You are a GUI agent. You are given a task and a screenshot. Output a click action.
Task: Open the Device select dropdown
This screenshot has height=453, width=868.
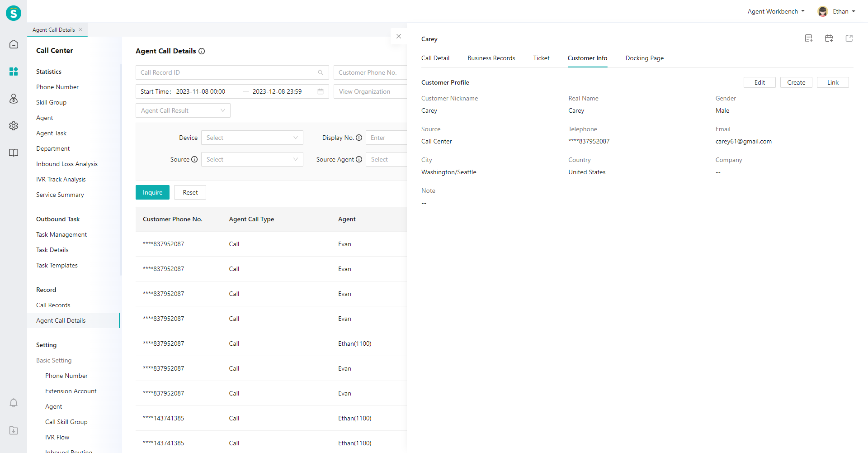(x=252, y=138)
